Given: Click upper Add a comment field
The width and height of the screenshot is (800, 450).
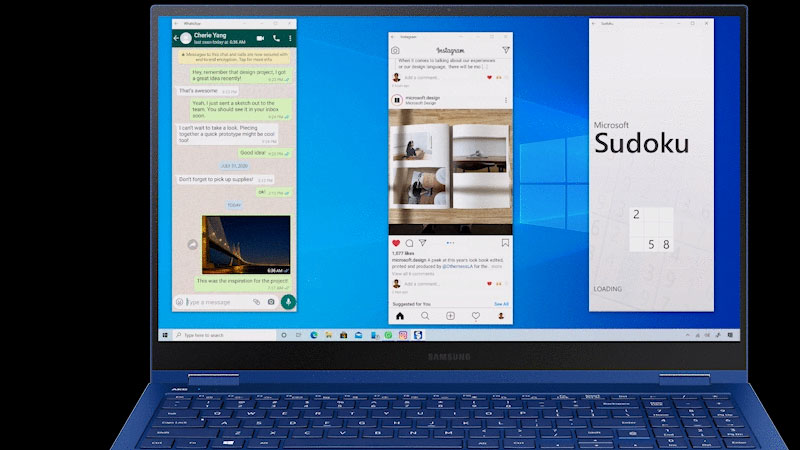Looking at the screenshot, I should [421, 78].
